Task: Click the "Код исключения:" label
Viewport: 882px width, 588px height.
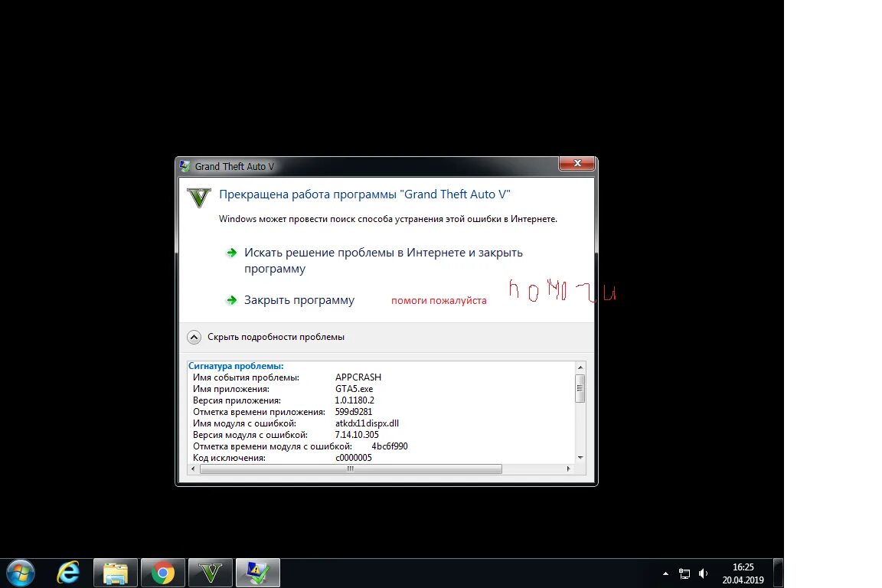Action: 229,457
